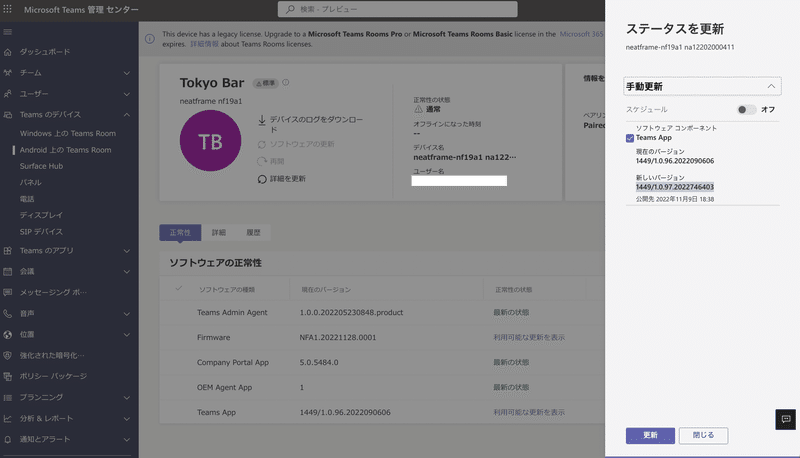This screenshot has width=800, height=458.
Task: Expand the Teams のアプリ chevron
Action: [x=127, y=251]
